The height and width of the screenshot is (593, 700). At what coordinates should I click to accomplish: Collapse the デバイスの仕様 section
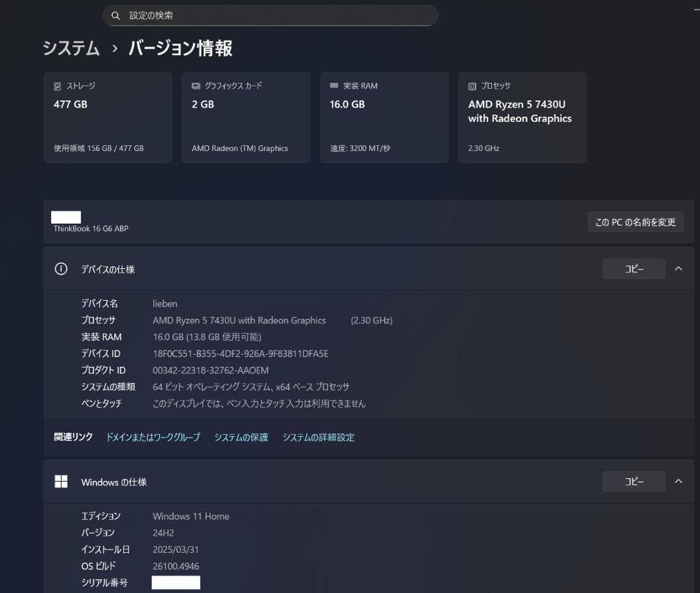tap(680, 268)
